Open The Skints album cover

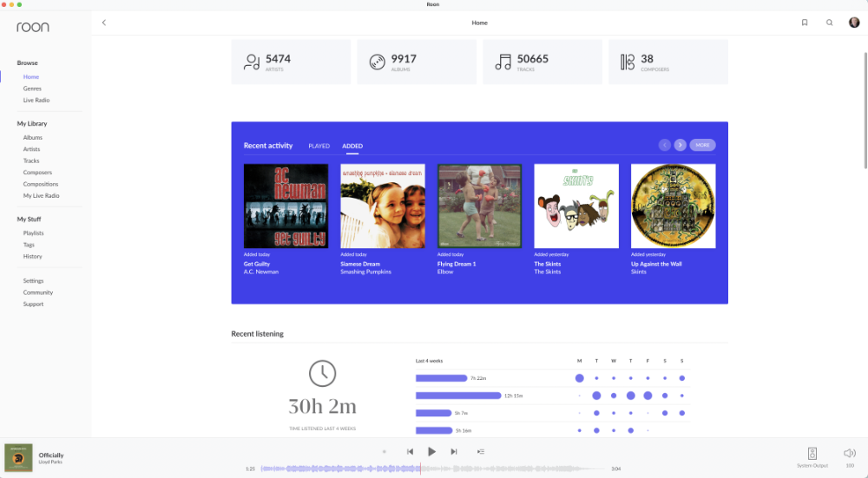[576, 206]
